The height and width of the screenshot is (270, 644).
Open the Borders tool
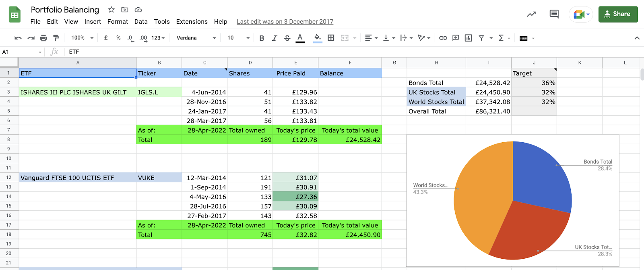point(331,38)
